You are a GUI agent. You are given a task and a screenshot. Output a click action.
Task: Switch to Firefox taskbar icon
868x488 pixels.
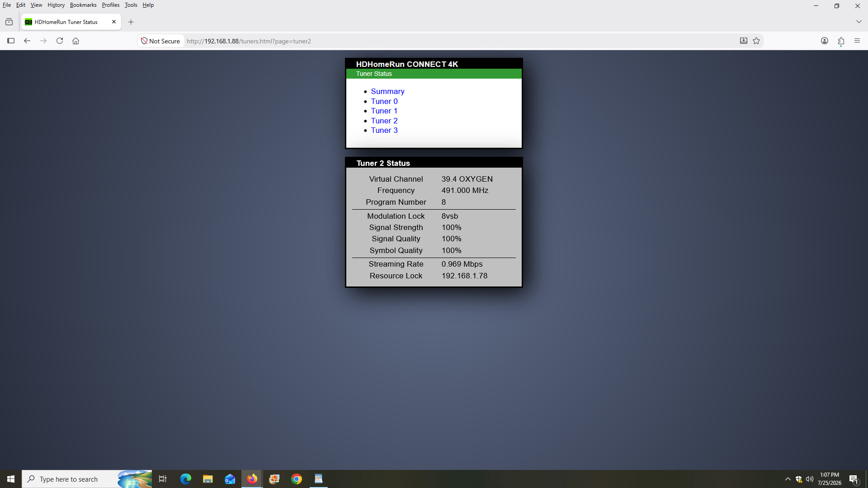[x=252, y=479]
